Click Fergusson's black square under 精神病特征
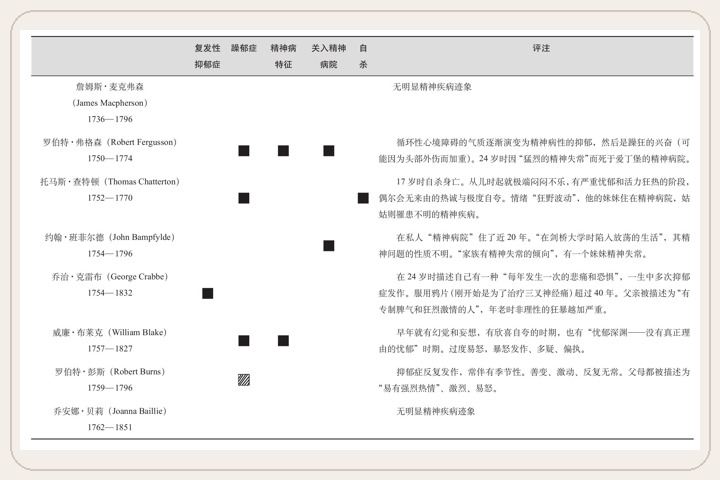720x480 pixels. click(x=283, y=151)
